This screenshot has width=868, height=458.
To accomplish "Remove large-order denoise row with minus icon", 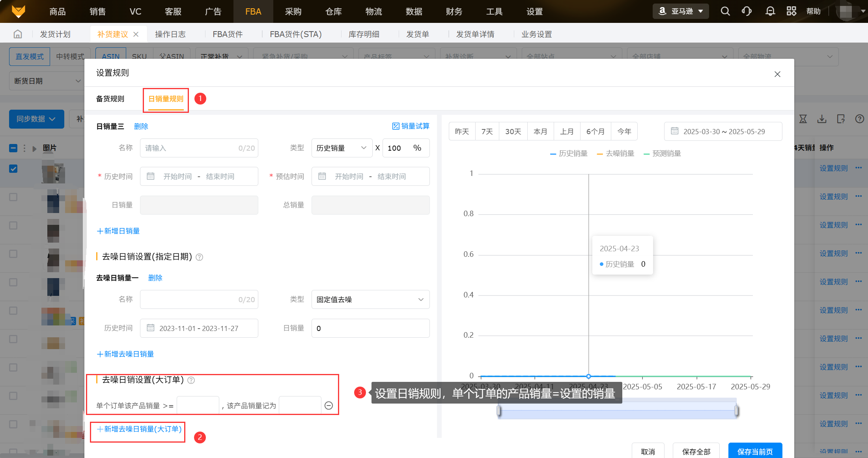I will click(x=329, y=406).
